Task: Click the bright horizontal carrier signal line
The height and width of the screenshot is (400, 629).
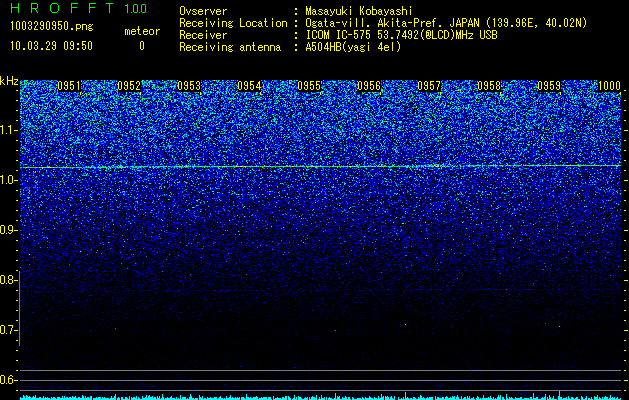Action: (x=321, y=166)
